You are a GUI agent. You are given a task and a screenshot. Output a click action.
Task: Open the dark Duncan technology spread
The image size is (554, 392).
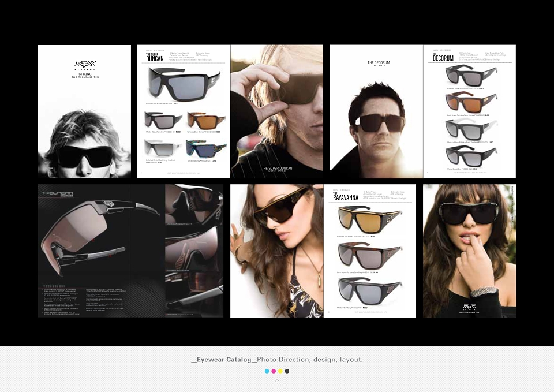(x=130, y=251)
